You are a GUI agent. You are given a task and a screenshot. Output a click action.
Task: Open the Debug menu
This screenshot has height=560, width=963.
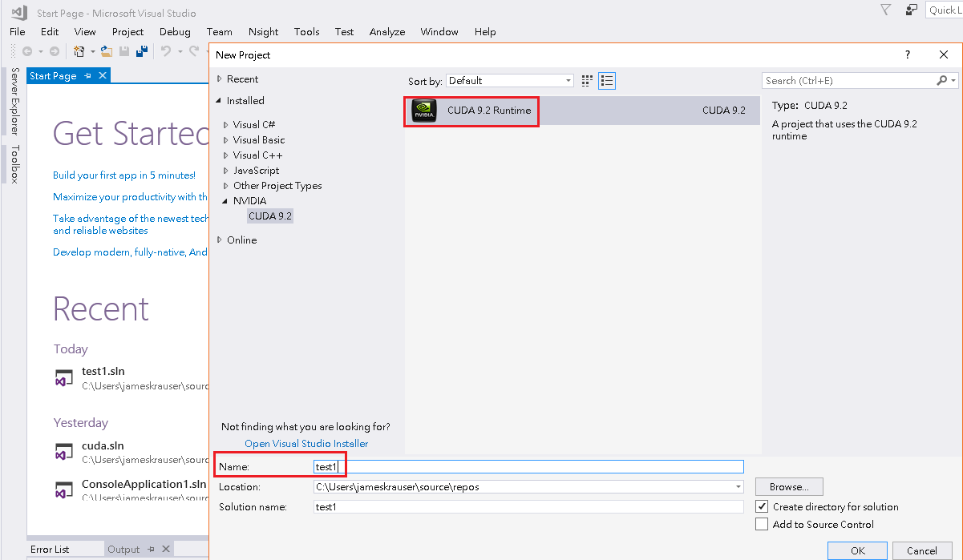pyautogui.click(x=175, y=31)
